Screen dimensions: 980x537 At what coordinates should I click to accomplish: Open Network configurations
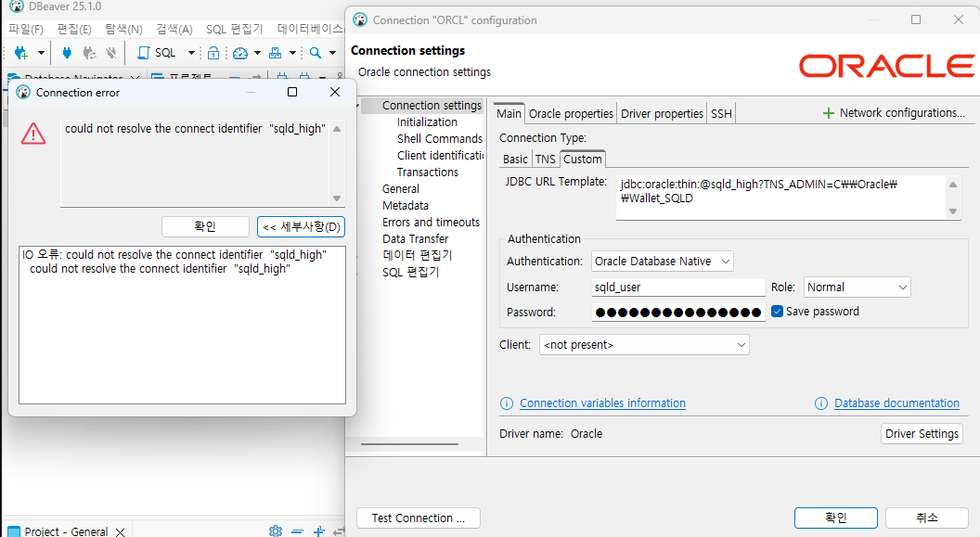coord(894,113)
